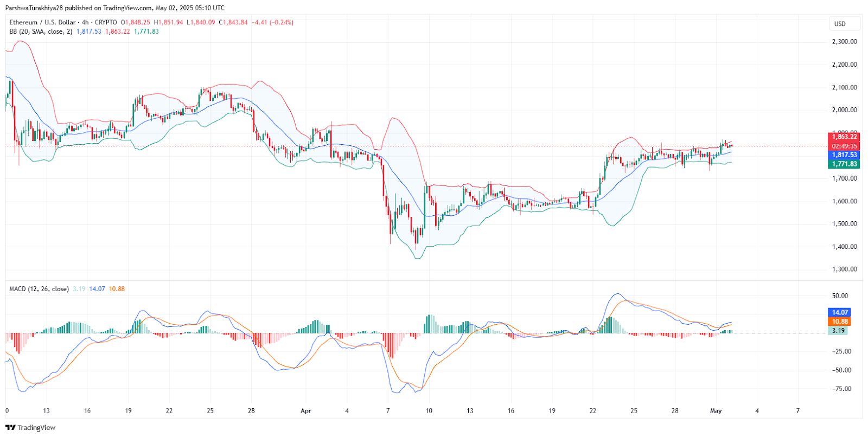This screenshot has height=437, width=868.
Task: Click the blue 14.07 value in MACD legend
Action: tap(97, 289)
